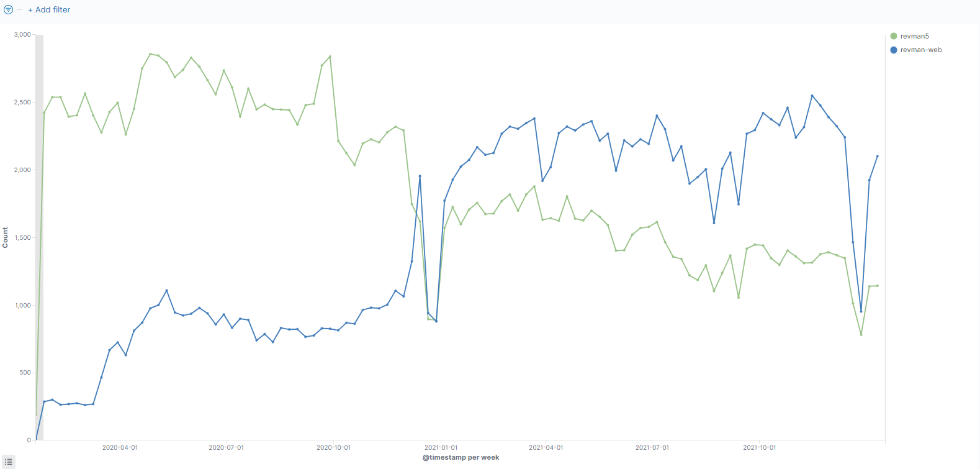Click the grey shaded bar at chart start
The height and width of the screenshot is (469, 980).
(39, 236)
